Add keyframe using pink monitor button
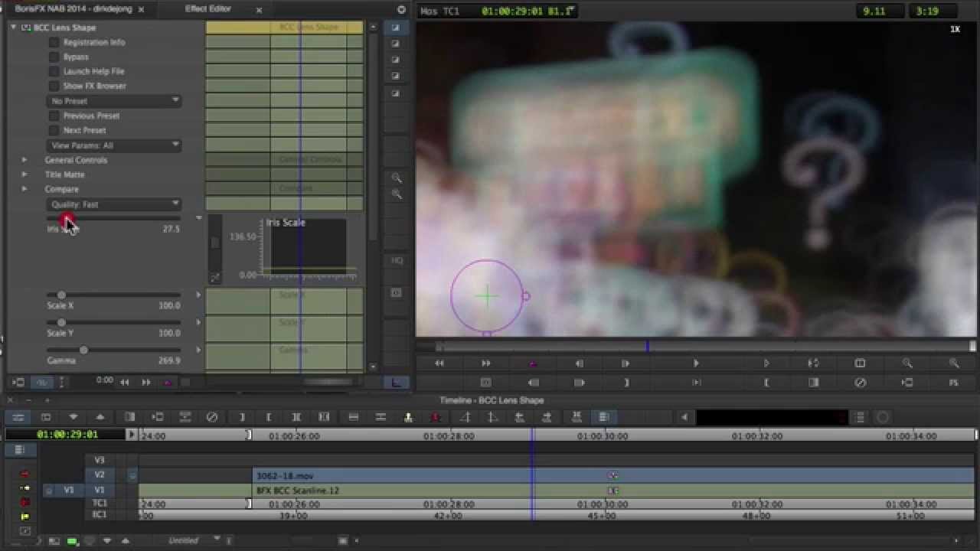980x551 pixels. pos(533,364)
